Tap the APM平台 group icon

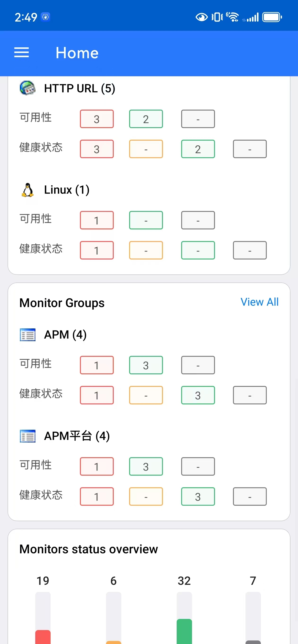(27, 436)
